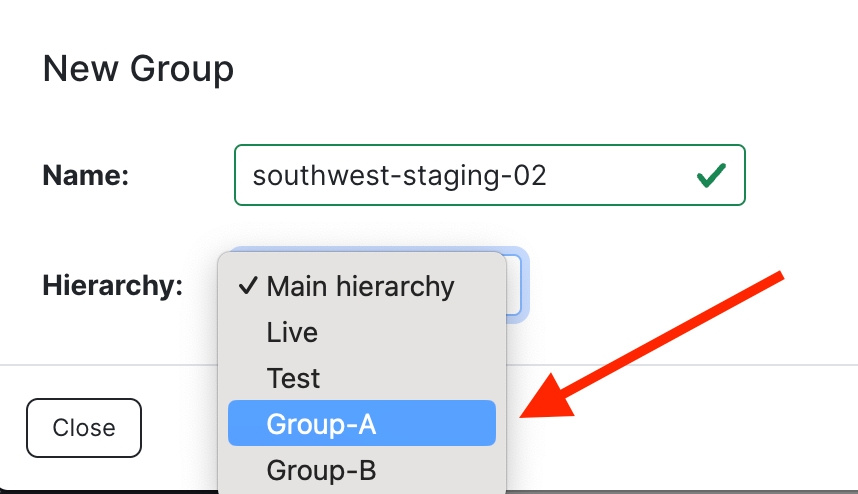Select Group-B in the hierarchy menu
The width and height of the screenshot is (858, 494).
pyautogui.click(x=321, y=469)
